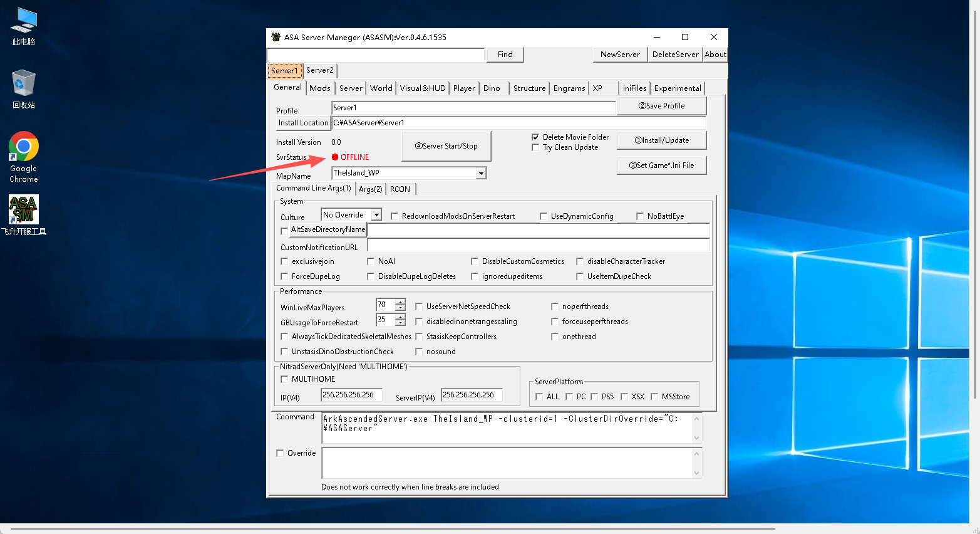Select the Recycle Bin desktop icon
The height and width of the screenshot is (534, 980).
pos(24,89)
